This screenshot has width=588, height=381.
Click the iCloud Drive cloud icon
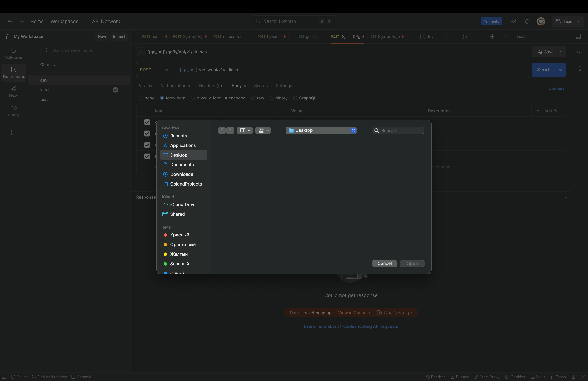pyautogui.click(x=165, y=204)
